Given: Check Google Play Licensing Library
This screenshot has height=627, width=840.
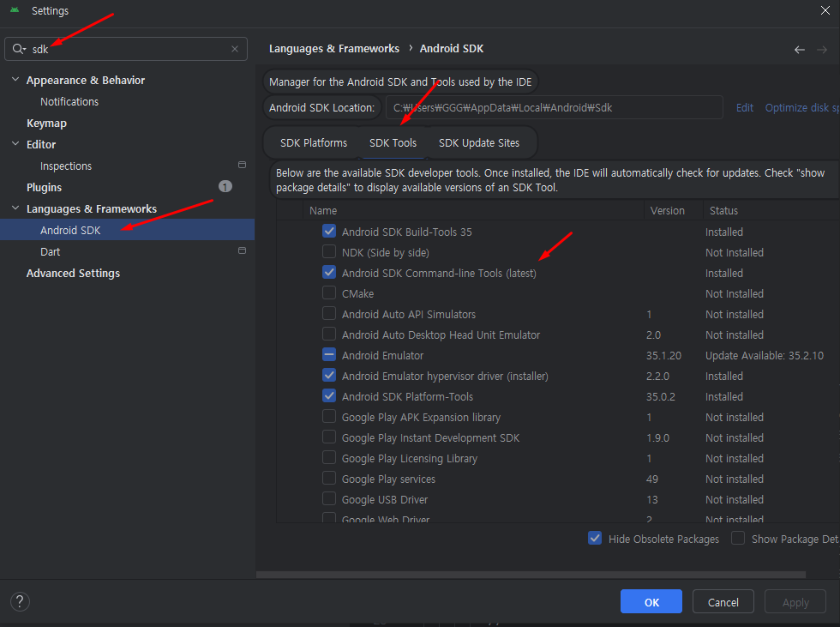Looking at the screenshot, I should pos(329,457).
